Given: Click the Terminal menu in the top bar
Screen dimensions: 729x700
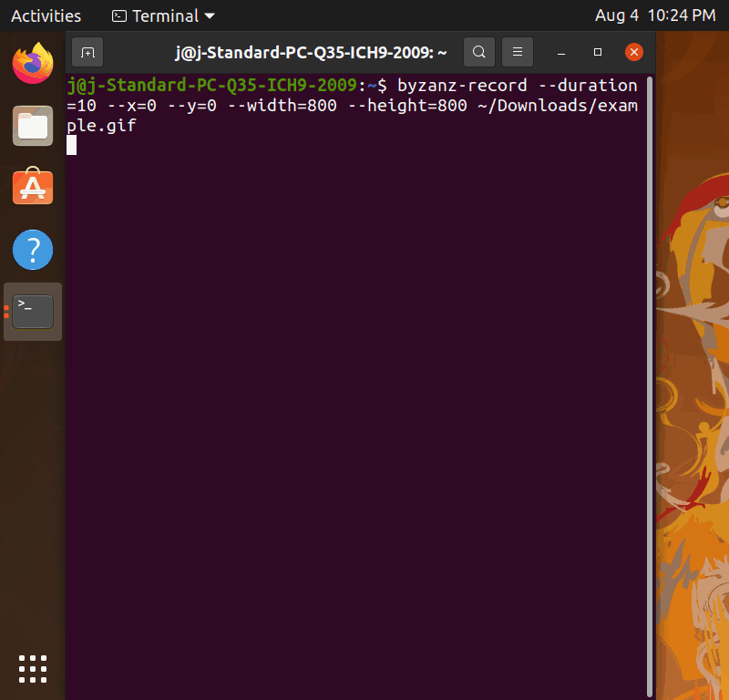Looking at the screenshot, I should pyautogui.click(x=162, y=15).
